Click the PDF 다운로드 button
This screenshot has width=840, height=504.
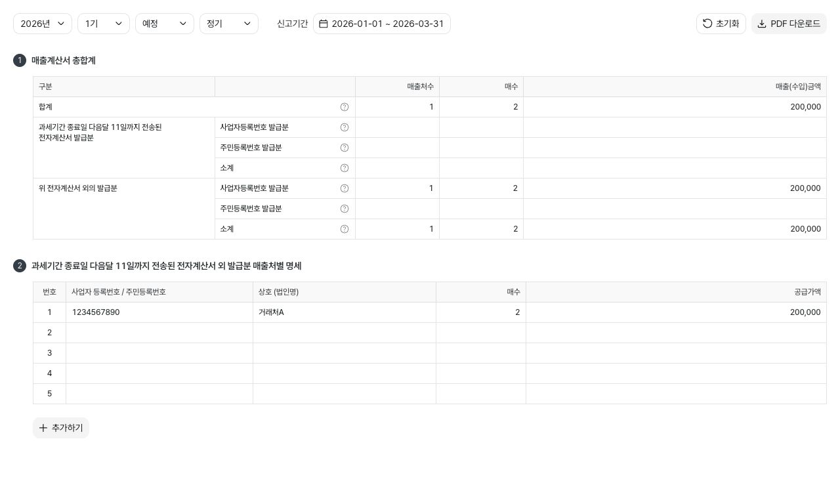789,24
